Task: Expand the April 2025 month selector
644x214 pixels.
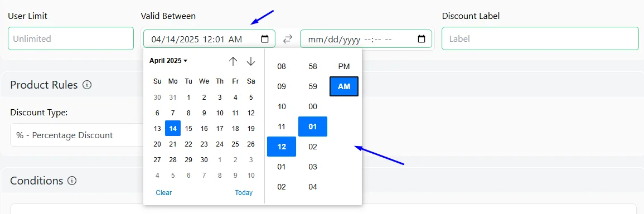Action: [168, 61]
